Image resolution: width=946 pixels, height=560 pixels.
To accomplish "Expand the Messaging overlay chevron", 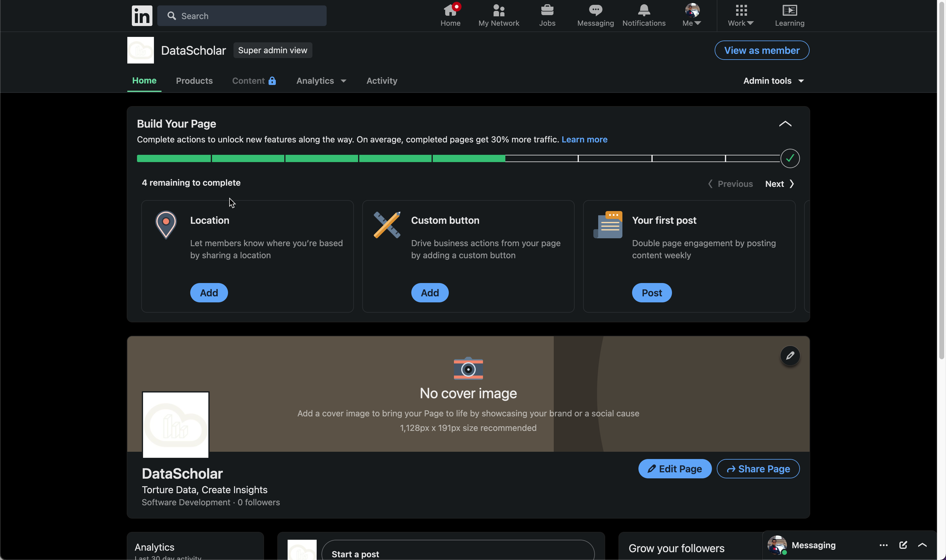I will point(922,545).
